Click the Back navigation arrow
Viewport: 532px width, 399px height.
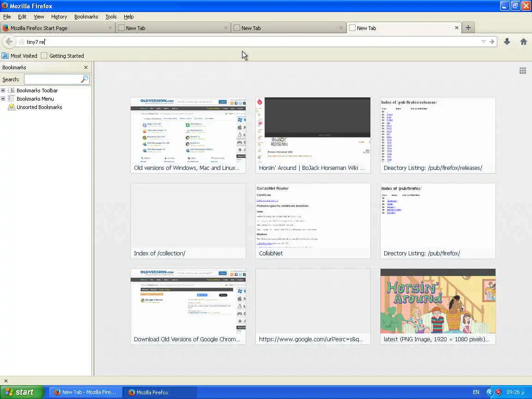9,42
